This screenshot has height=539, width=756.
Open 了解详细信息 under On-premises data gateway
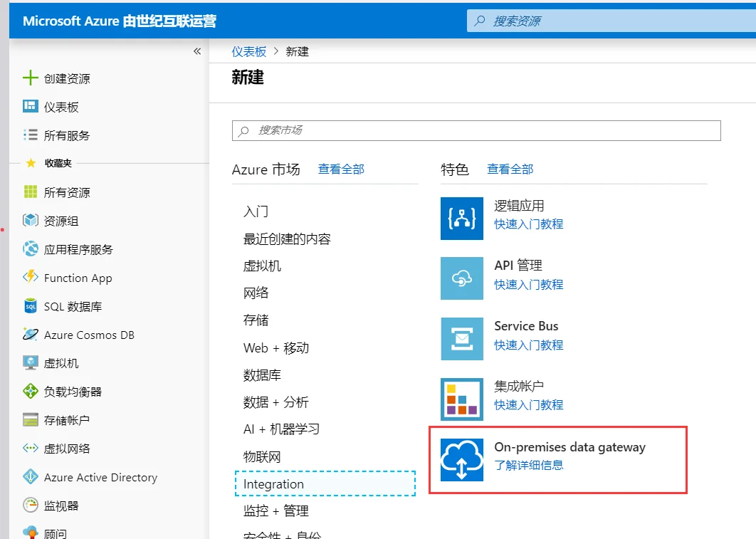tap(529, 465)
